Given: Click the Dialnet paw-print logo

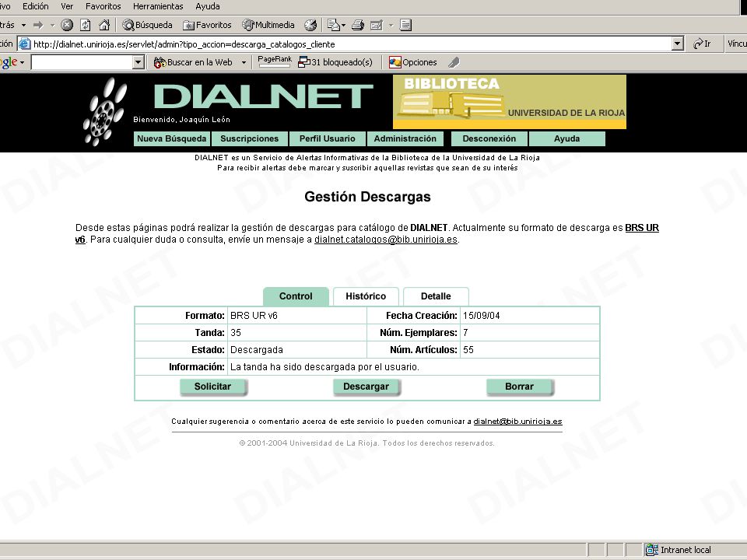Looking at the screenshot, I should [x=105, y=112].
